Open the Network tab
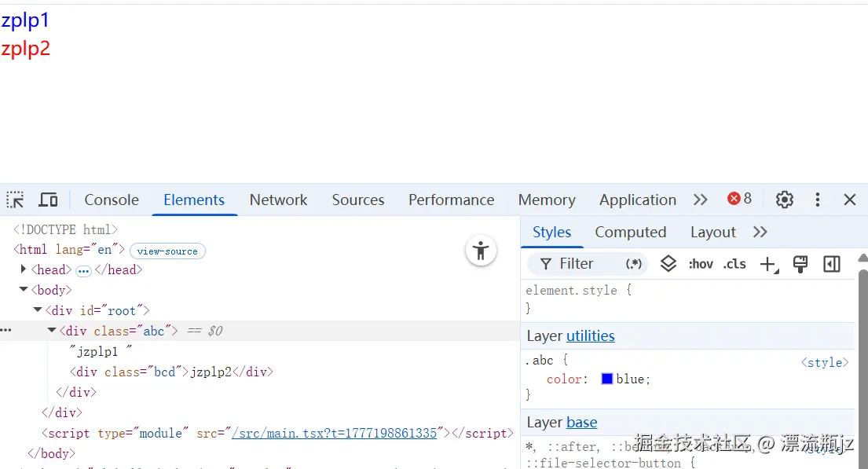Viewport: 868px width, 469px height. (x=278, y=200)
